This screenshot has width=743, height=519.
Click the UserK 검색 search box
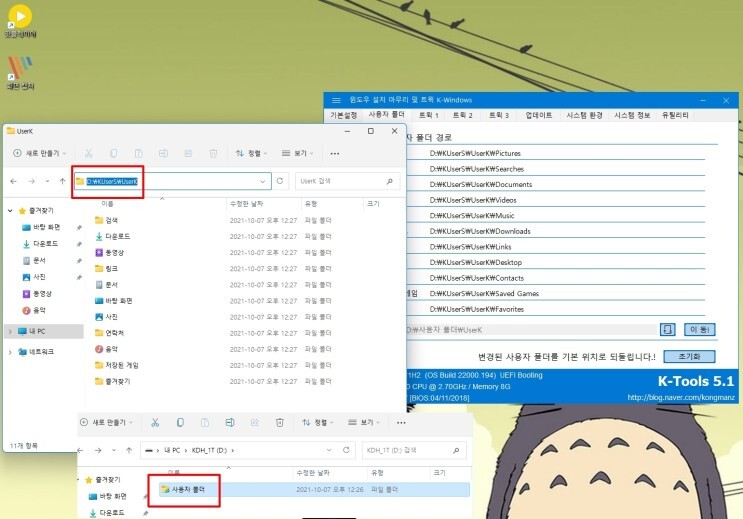coord(347,181)
